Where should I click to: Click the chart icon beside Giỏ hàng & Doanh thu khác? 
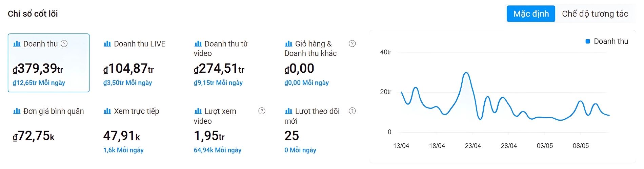click(288, 44)
